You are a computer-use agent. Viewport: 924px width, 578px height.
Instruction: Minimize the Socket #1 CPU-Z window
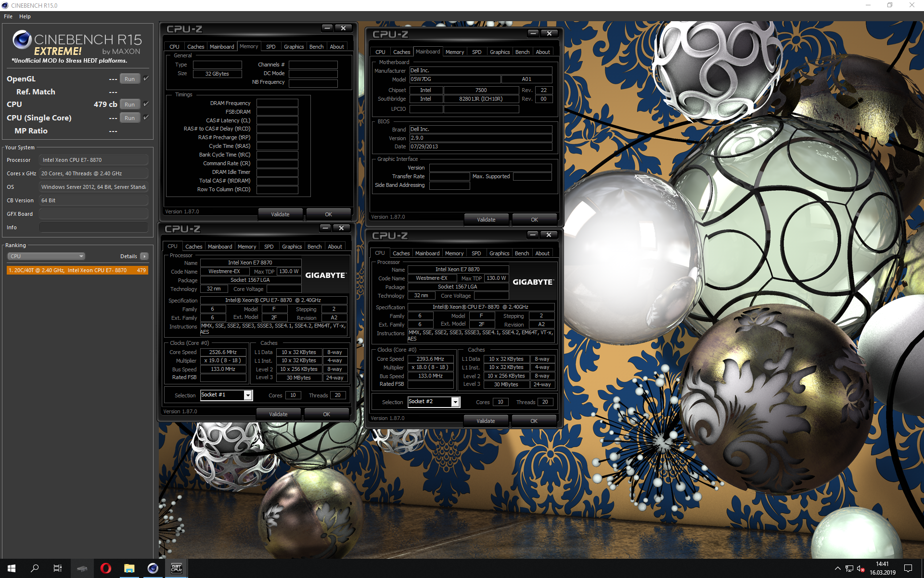coord(325,228)
